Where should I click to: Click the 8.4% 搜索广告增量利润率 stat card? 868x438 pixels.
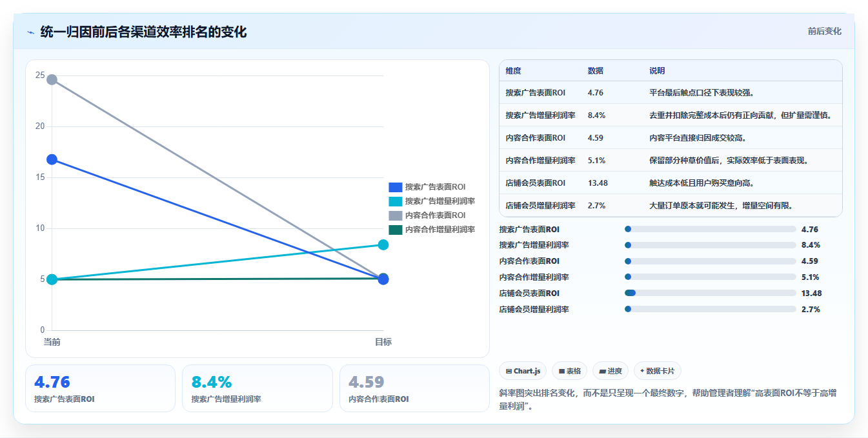click(257, 388)
